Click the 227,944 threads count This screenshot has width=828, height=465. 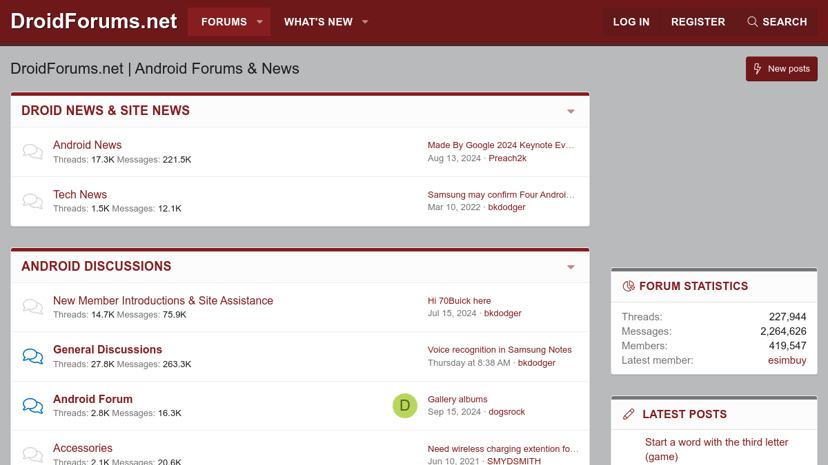[787, 317]
